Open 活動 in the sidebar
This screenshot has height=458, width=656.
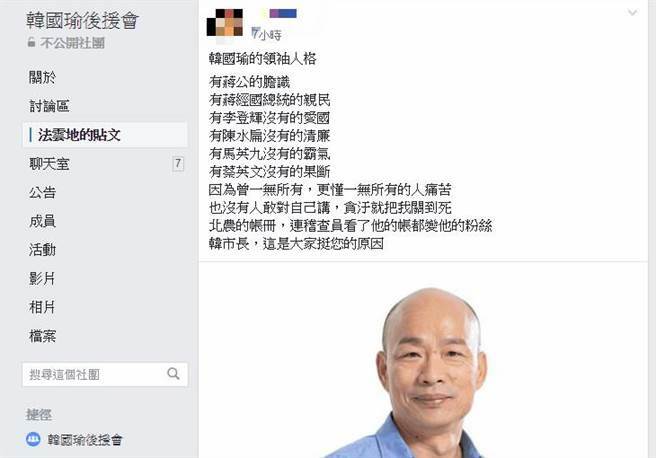coord(42,250)
